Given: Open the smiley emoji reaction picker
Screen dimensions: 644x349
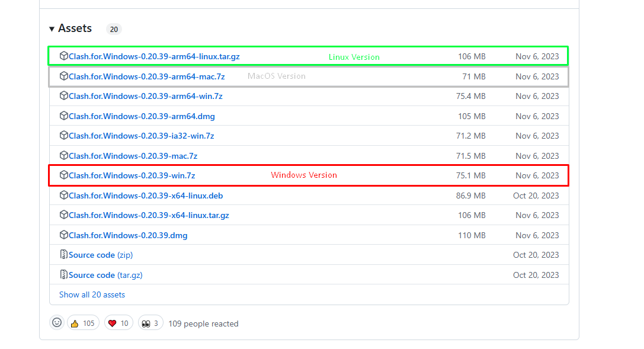Looking at the screenshot, I should coord(57,323).
